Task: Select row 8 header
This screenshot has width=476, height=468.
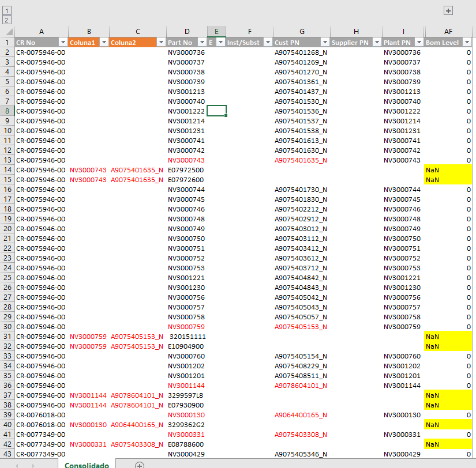Action: pyautogui.click(x=8, y=111)
